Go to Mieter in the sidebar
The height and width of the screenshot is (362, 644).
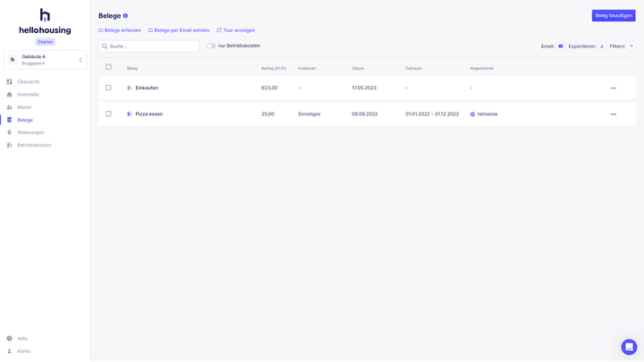[24, 107]
